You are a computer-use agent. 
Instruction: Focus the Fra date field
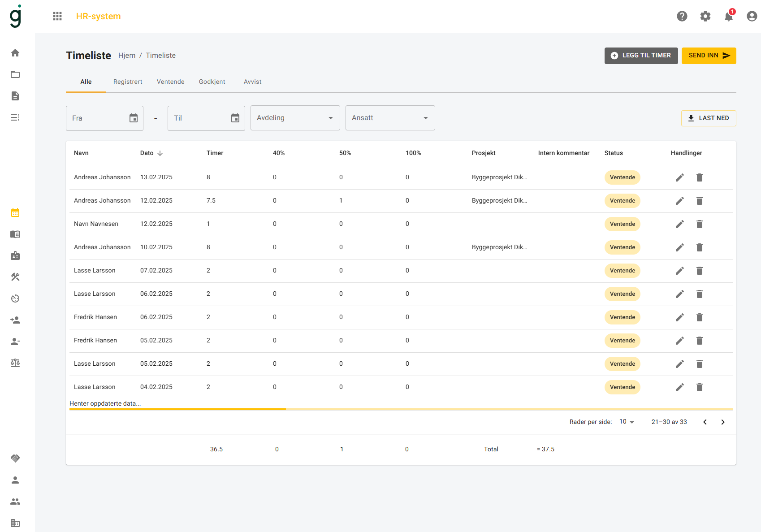(104, 118)
